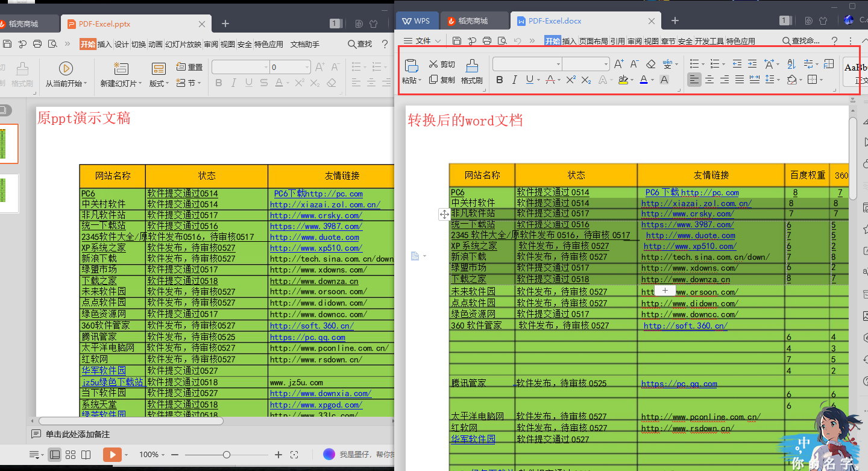This screenshot has width=868, height=471.
Task: Click Distributed alignment icon in Word
Action: click(x=755, y=80)
